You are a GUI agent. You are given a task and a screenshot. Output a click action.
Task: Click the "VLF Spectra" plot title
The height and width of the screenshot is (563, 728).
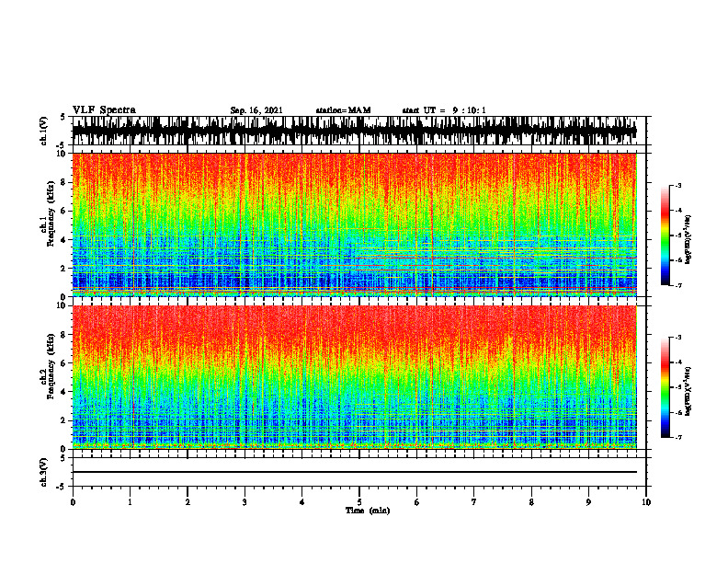click(104, 110)
